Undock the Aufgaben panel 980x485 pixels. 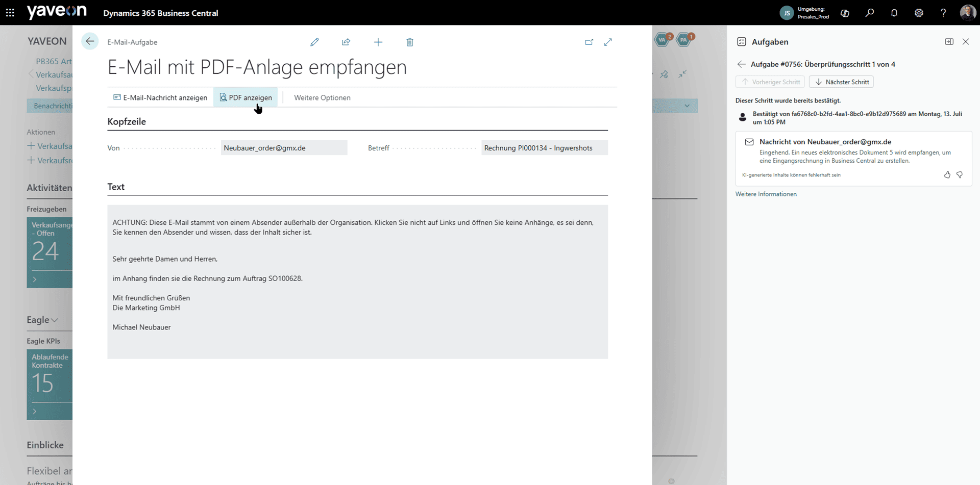click(949, 42)
